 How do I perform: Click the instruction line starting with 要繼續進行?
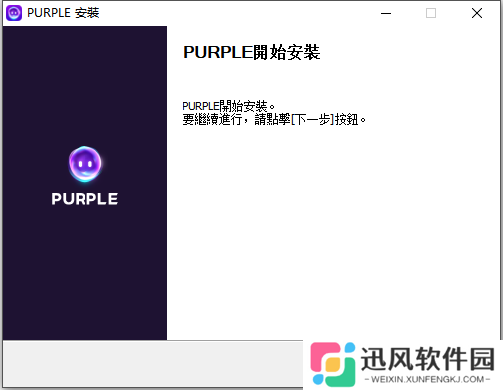[x=274, y=119]
